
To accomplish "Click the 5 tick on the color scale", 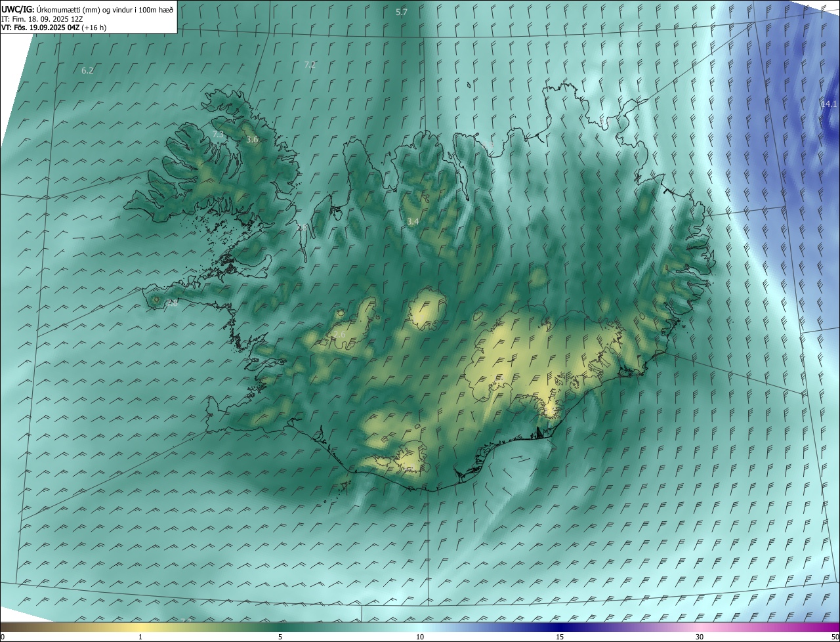I will tap(280, 637).
